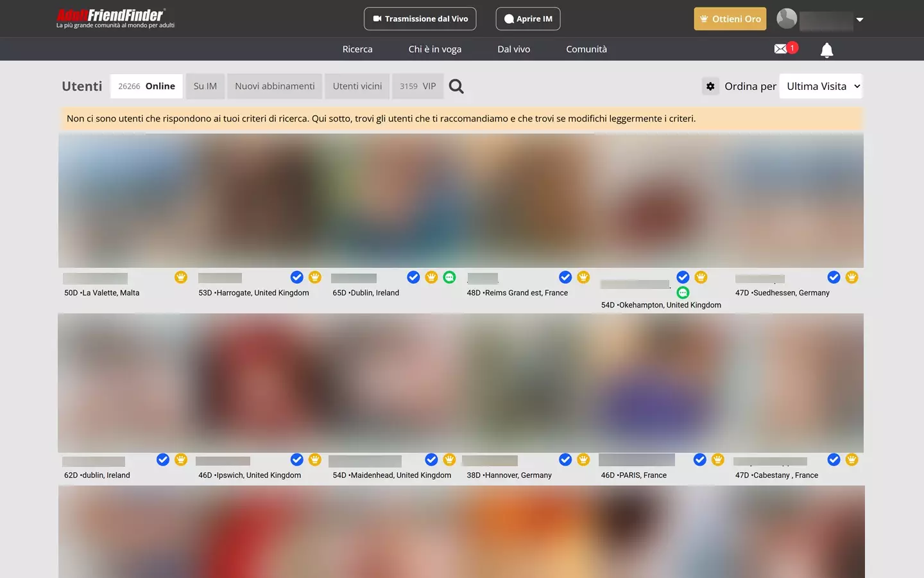Click verified checkmark for Maidenhead user
Screen dimensions: 924x578
click(431, 459)
